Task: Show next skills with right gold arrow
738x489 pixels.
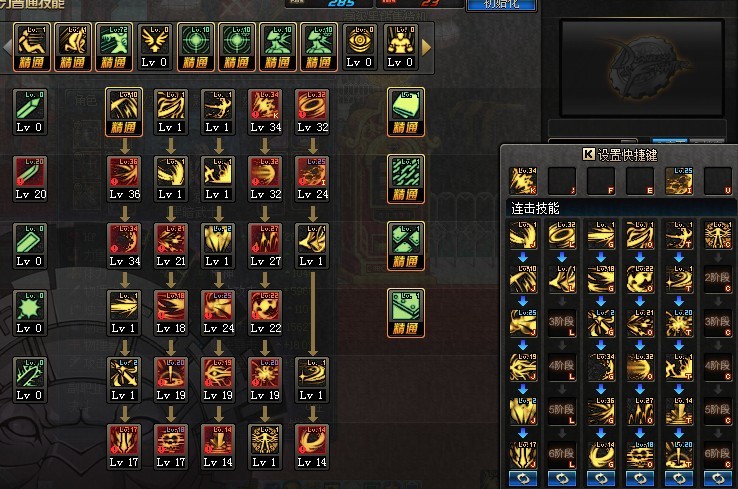Action: click(x=426, y=48)
